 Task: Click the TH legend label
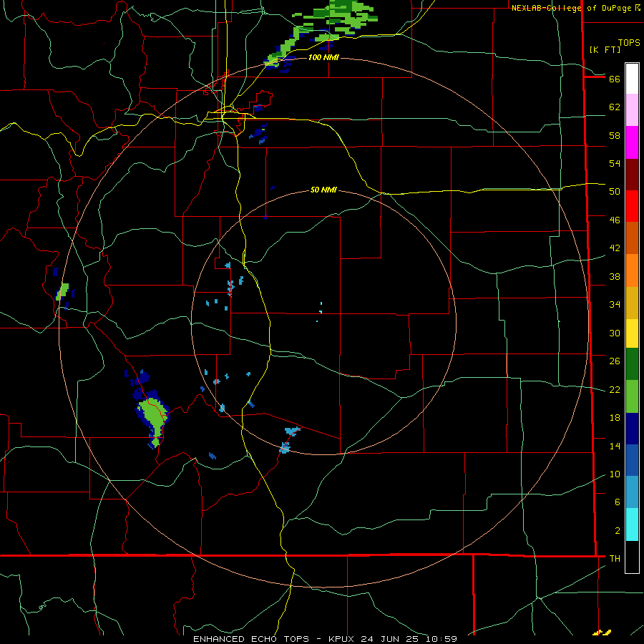(x=615, y=559)
